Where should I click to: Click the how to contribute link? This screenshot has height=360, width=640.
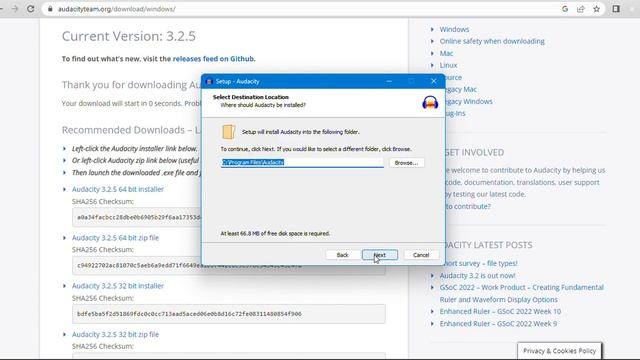point(468,207)
